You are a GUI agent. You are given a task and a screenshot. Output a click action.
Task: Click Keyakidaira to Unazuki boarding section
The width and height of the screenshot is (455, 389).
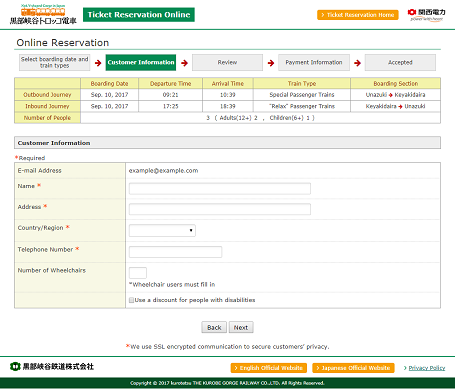[395, 106]
